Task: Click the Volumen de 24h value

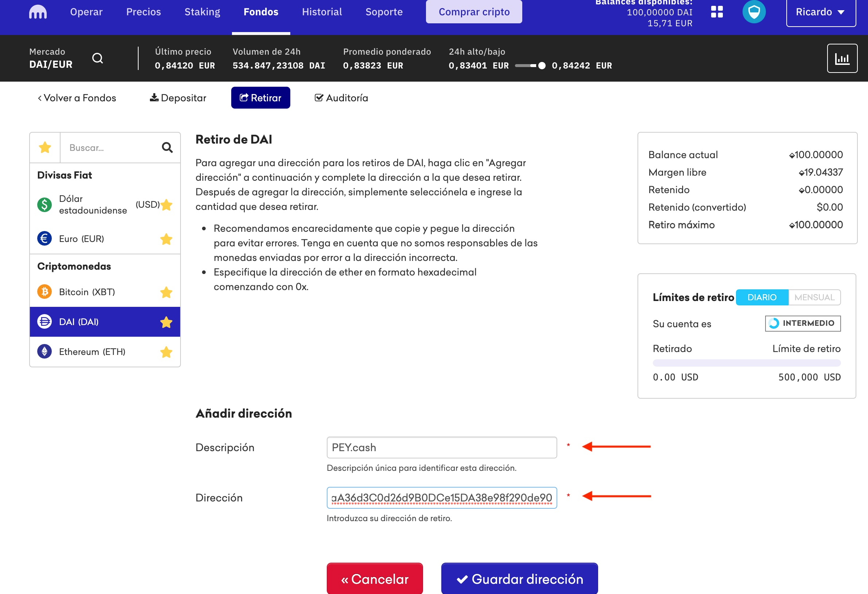Action: click(x=279, y=66)
